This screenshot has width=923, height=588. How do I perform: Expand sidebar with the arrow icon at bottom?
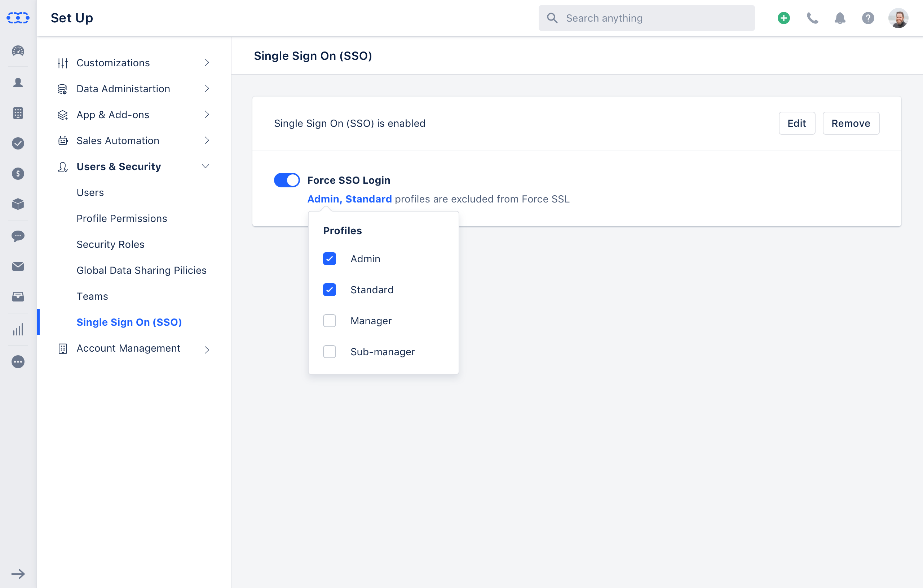pos(18,574)
